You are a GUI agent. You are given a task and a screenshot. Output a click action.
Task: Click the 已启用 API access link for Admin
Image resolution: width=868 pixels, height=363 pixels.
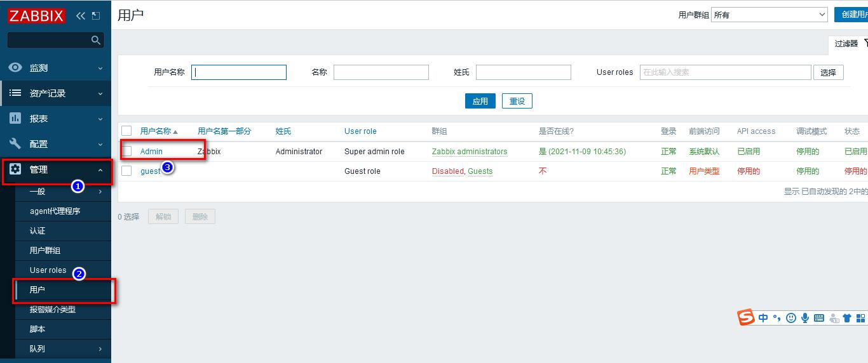pyautogui.click(x=749, y=152)
